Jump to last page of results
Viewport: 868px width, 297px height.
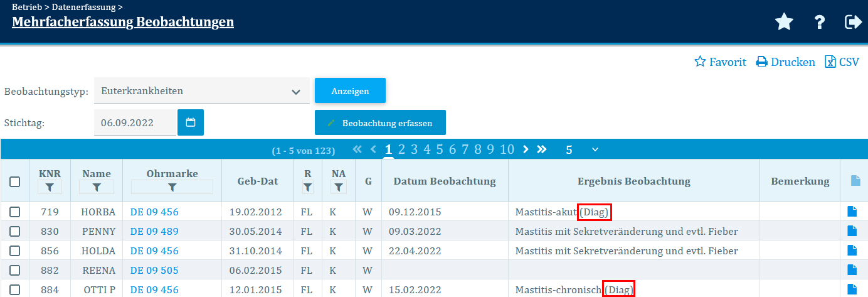(542, 149)
